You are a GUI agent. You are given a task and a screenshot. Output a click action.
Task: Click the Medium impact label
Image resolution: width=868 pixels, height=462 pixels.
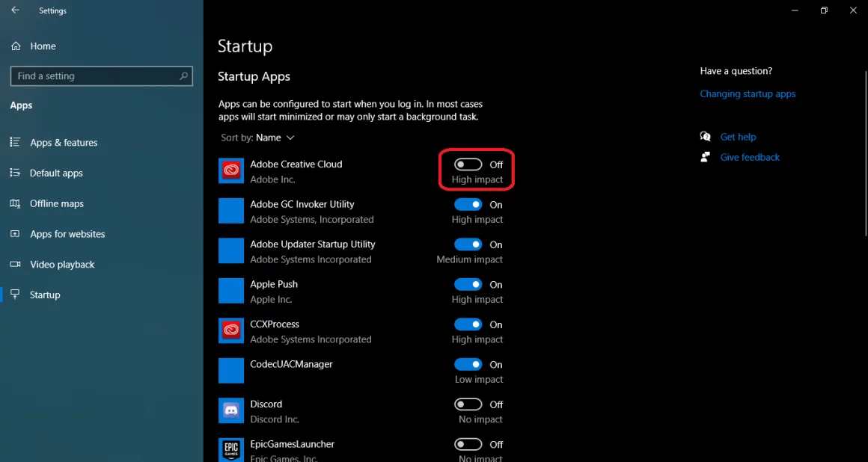point(469,259)
